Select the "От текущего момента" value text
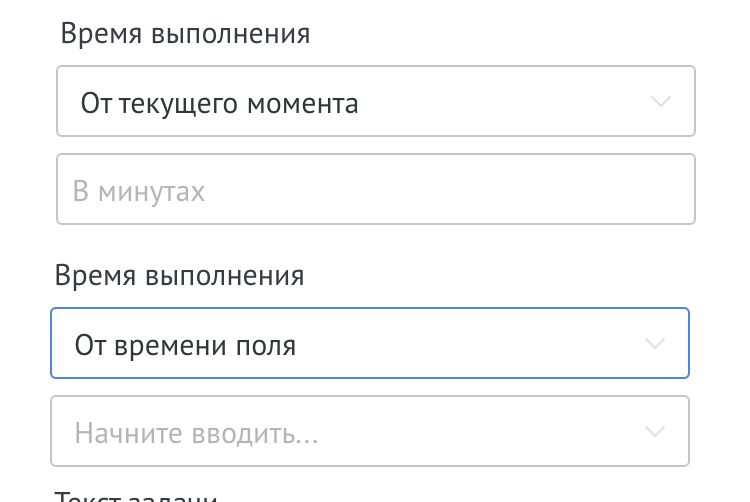 click(x=219, y=103)
